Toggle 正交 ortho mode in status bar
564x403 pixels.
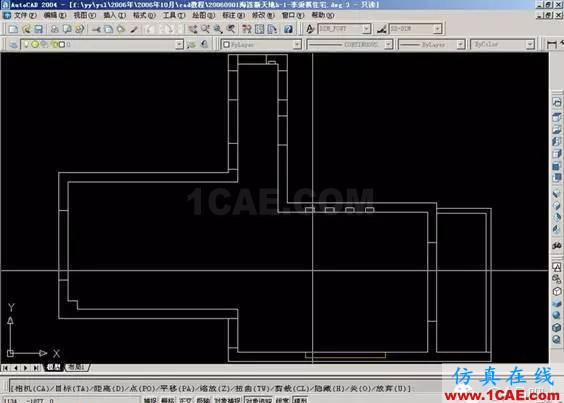(x=185, y=400)
